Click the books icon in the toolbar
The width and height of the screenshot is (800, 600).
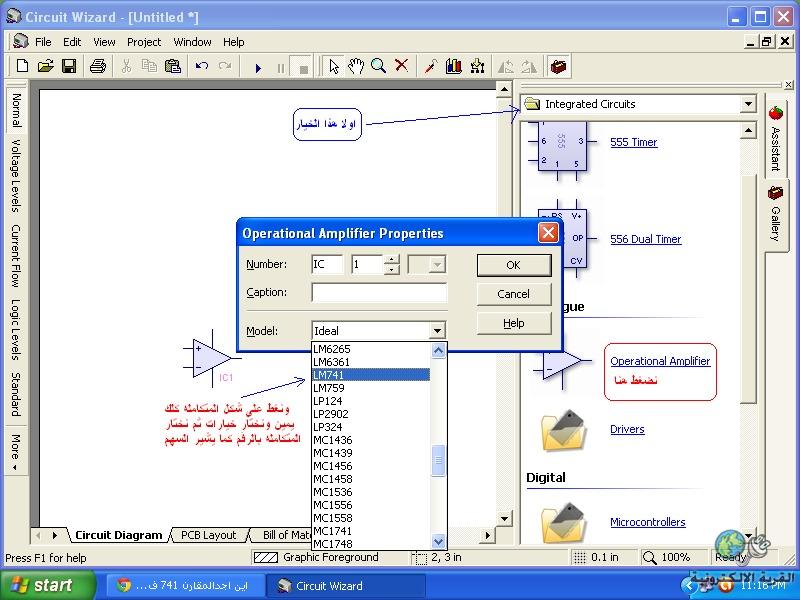pyautogui.click(x=454, y=66)
